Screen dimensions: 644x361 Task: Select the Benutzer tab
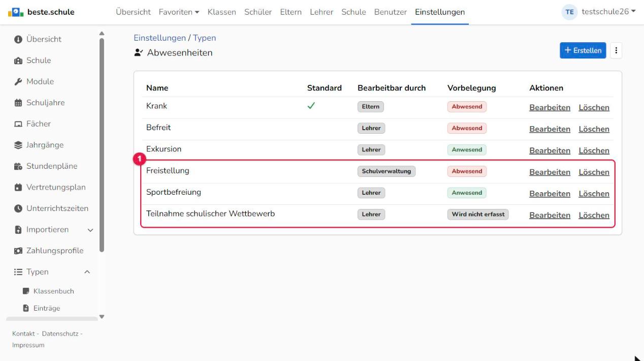(391, 12)
